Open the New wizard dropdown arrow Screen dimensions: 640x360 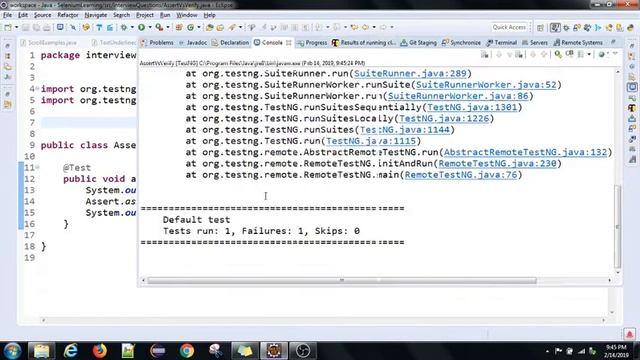[x=16, y=27]
